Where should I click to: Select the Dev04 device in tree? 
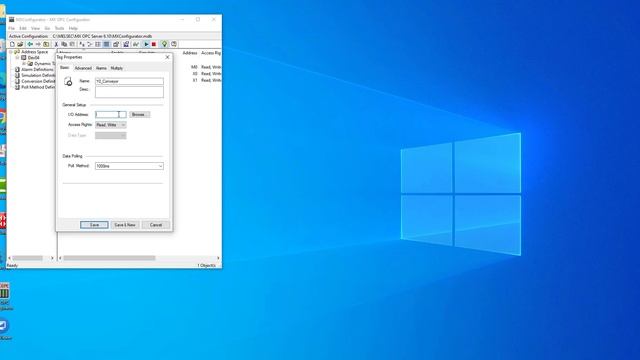coord(33,58)
